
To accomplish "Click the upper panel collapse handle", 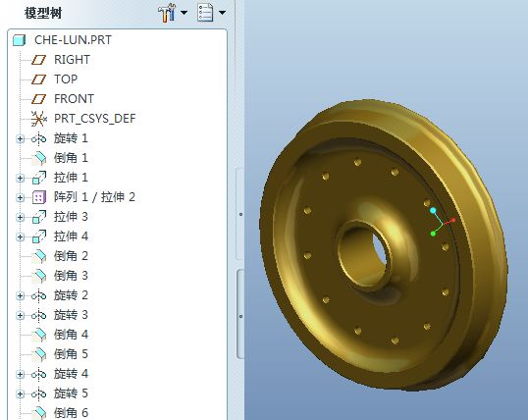I will 240,214.
